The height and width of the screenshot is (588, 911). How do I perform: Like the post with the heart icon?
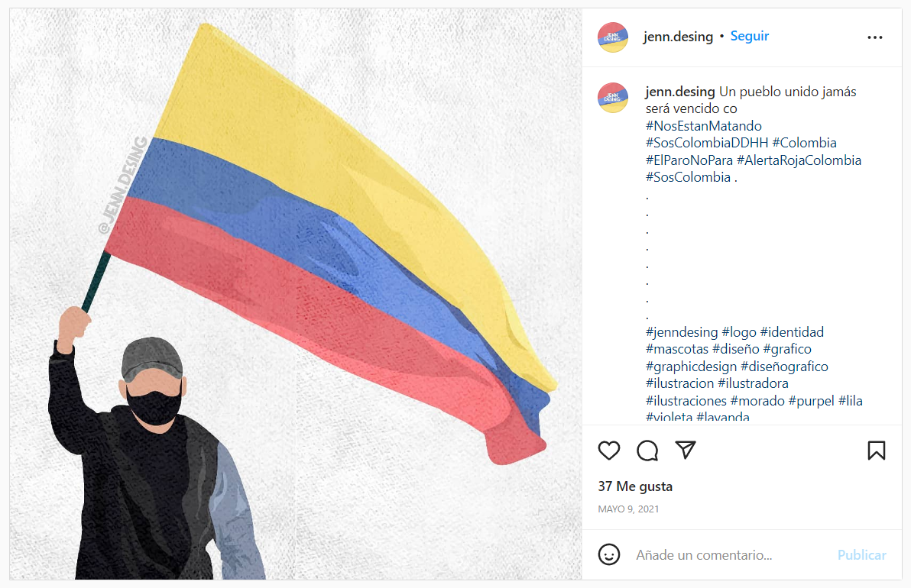pos(609,451)
